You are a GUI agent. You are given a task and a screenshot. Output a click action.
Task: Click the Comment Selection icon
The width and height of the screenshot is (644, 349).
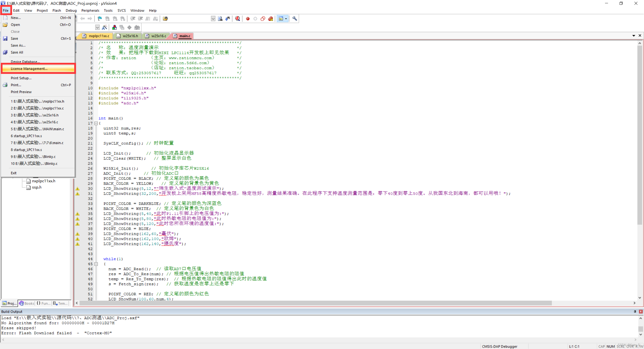148,19
